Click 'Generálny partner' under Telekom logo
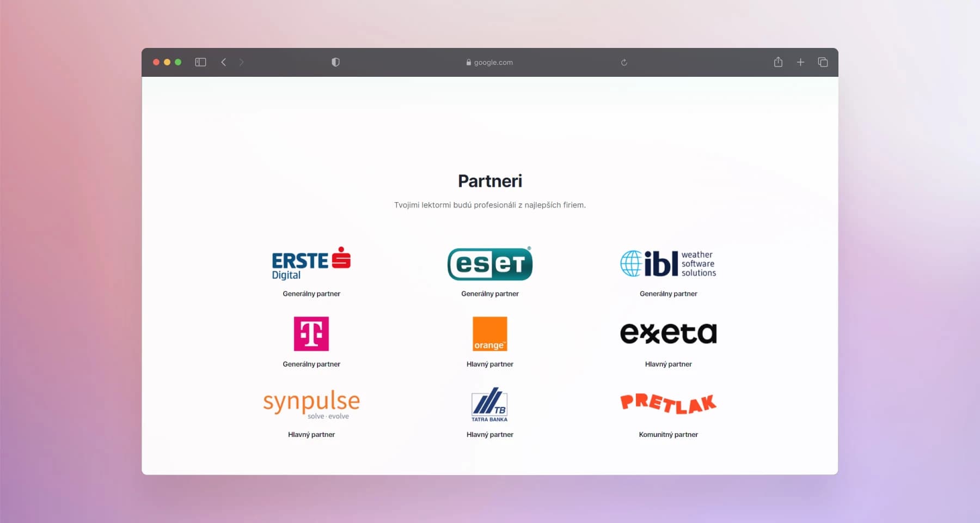 coord(311,364)
